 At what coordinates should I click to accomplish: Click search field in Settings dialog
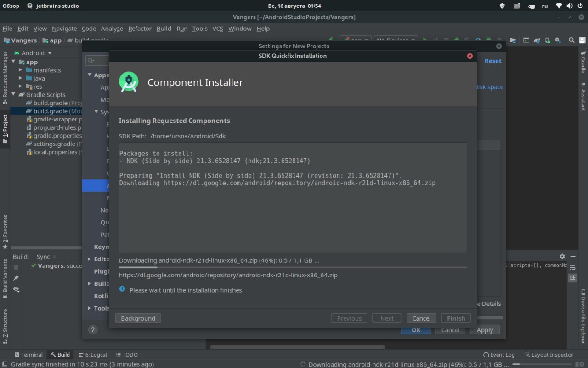[97, 60]
